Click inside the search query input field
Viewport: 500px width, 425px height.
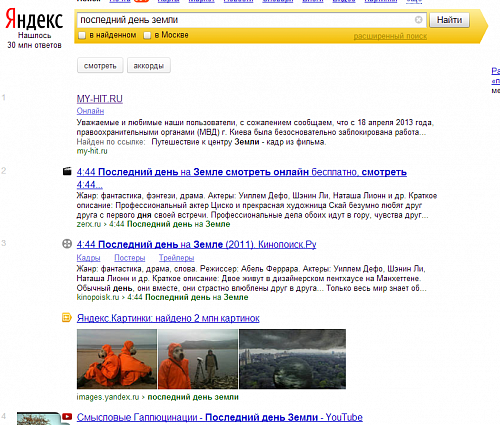click(245, 20)
